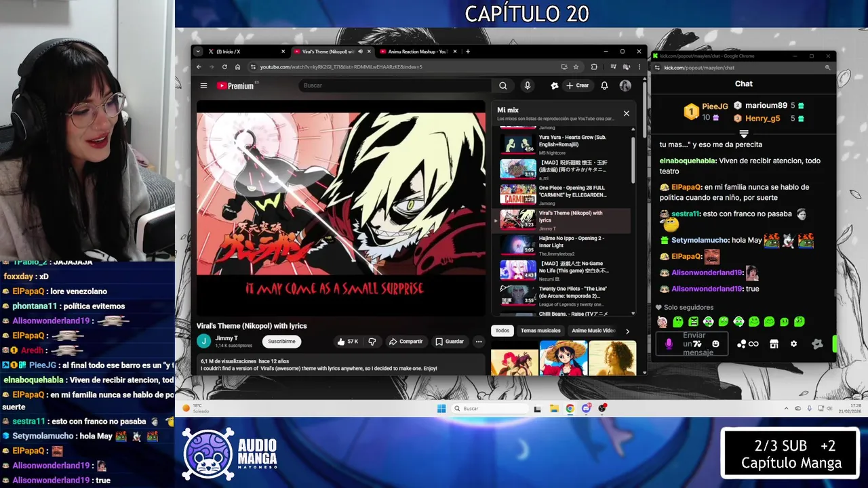Click the Crear button on YouTube

pos(578,85)
